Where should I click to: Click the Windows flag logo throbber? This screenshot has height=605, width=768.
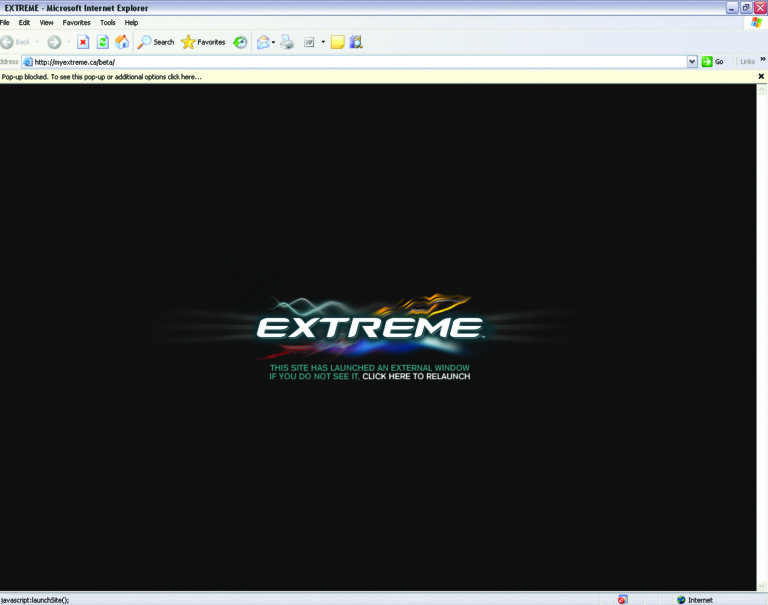click(757, 23)
